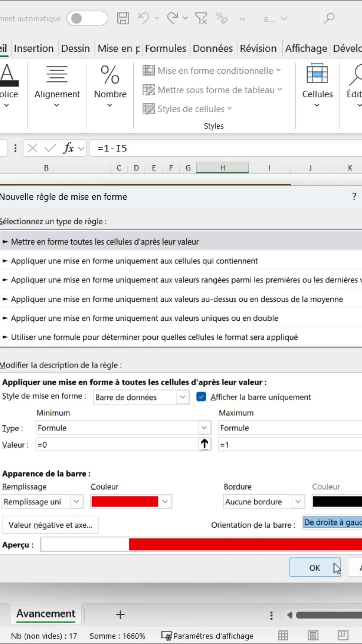This screenshot has width=362, height=644.
Task: Show more quick access commands chevrons
Action: point(242,19)
